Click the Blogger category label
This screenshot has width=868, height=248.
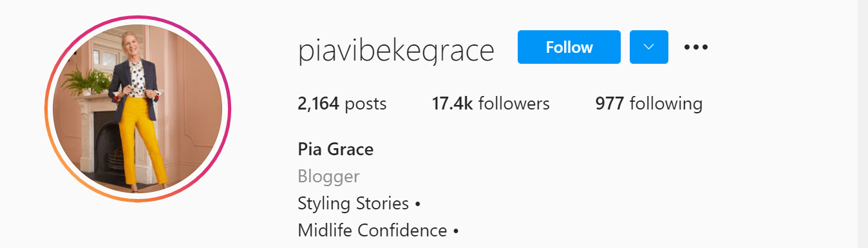pyautogui.click(x=328, y=176)
